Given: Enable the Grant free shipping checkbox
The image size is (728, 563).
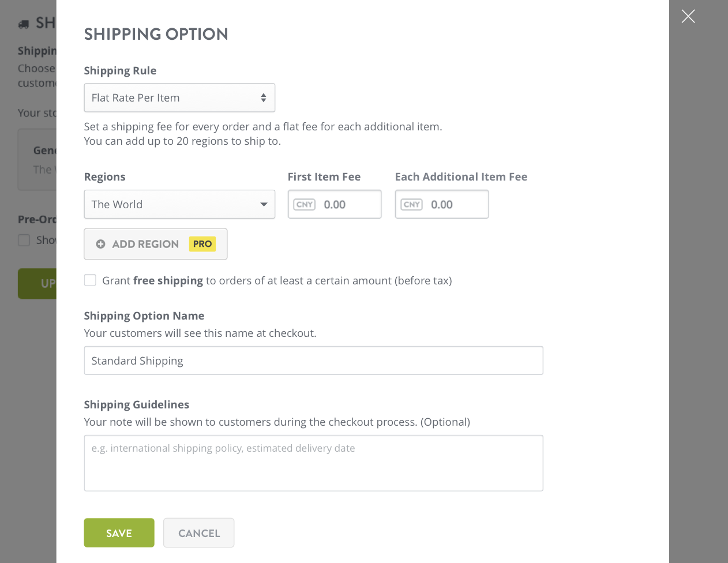Looking at the screenshot, I should pos(90,280).
